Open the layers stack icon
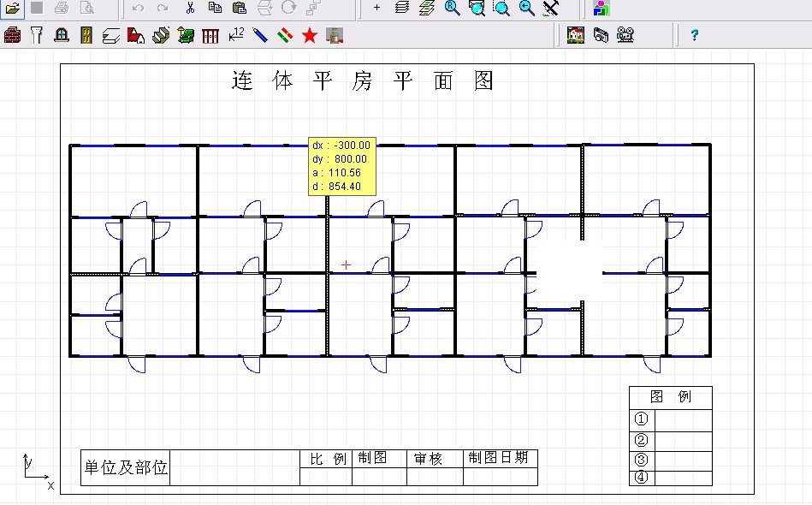The width and height of the screenshot is (812, 505). click(402, 8)
